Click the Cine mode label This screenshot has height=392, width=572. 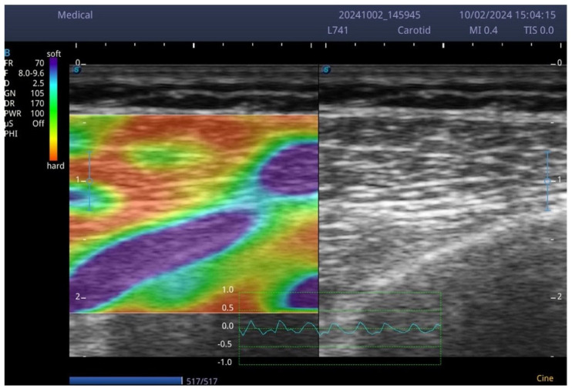tap(545, 378)
